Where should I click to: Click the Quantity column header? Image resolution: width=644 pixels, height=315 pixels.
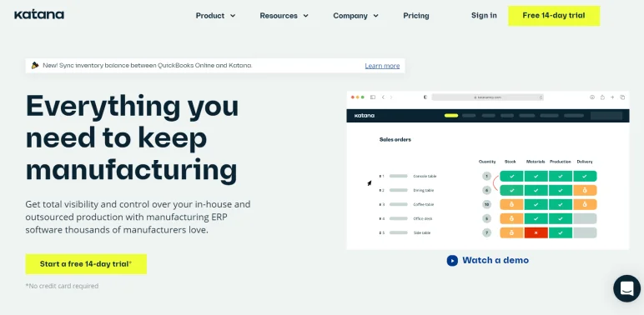point(487,162)
